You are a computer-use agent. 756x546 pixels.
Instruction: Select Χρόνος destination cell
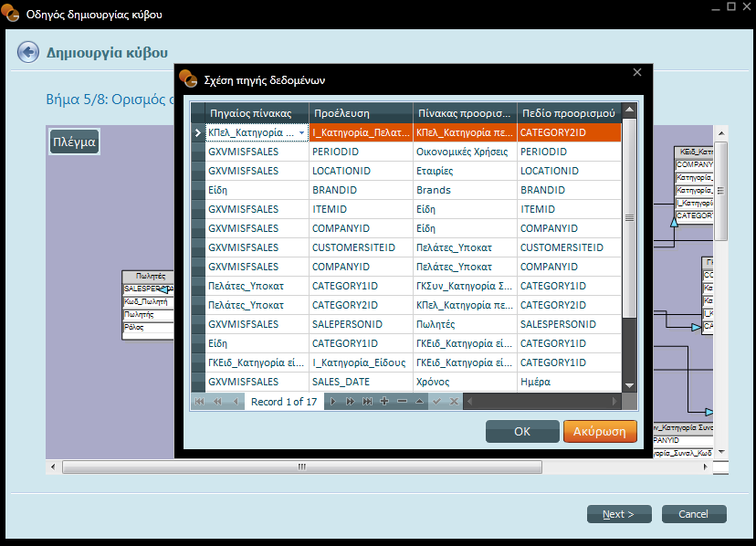[465, 382]
